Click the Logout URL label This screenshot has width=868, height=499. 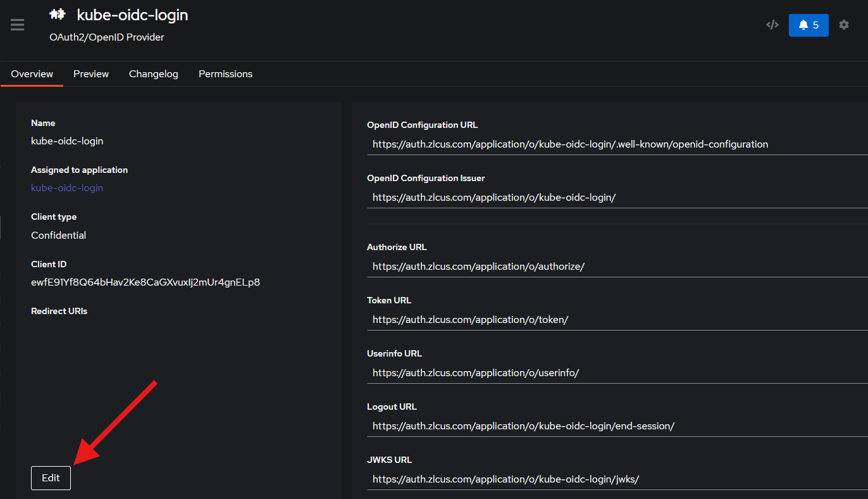392,407
